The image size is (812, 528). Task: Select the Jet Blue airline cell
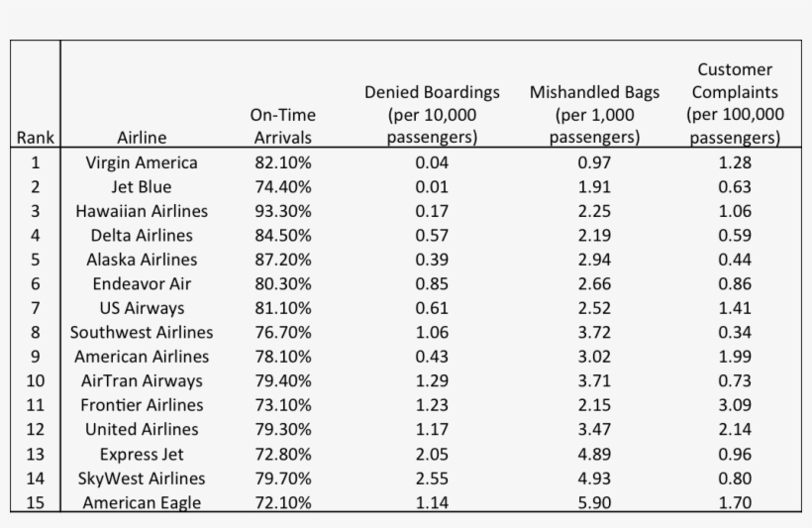tap(142, 186)
